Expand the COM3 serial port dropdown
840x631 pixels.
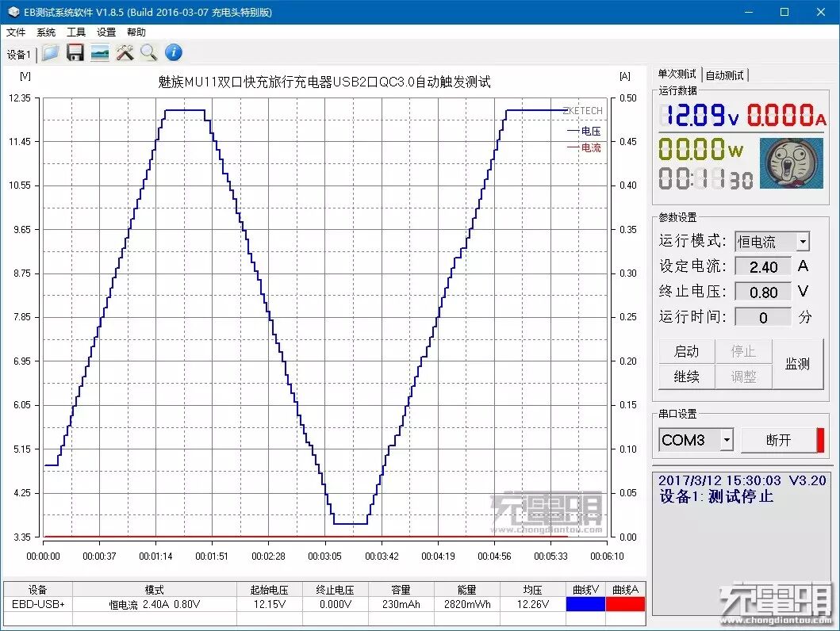(727, 441)
